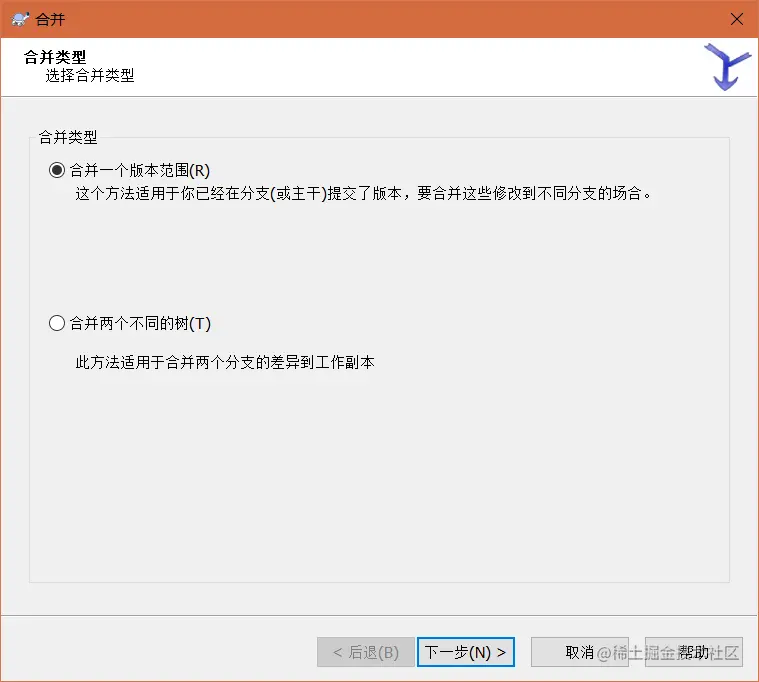This screenshot has height=682, width=759.
Task: Open help via the 帮助 button
Action: (x=694, y=652)
